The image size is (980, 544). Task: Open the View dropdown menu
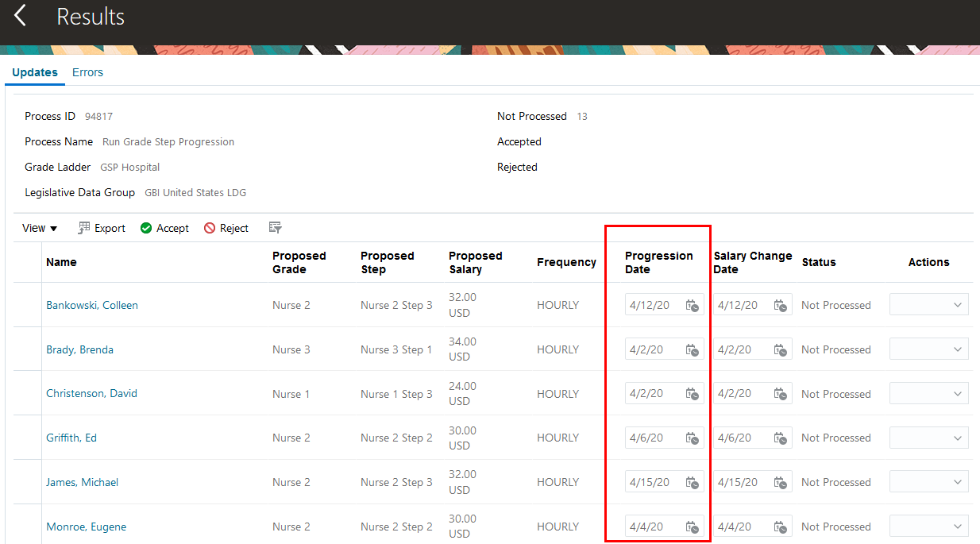click(40, 228)
